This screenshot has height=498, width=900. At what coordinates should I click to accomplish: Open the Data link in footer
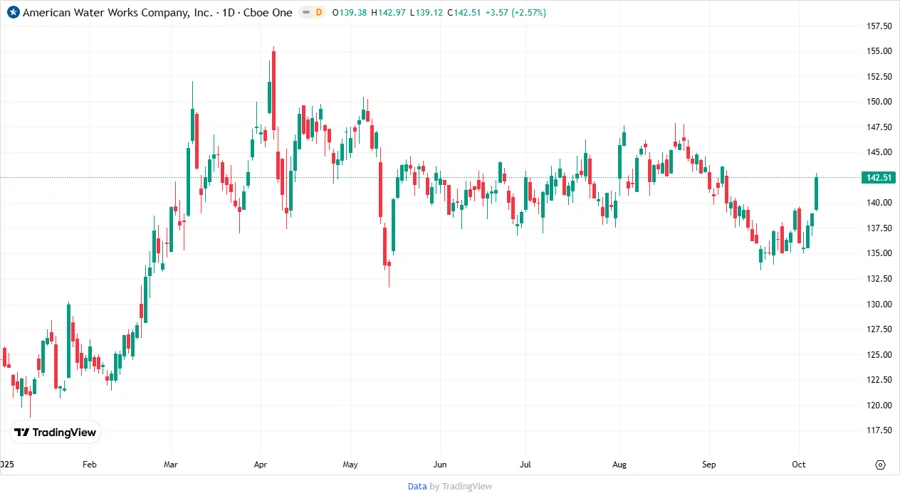point(417,486)
